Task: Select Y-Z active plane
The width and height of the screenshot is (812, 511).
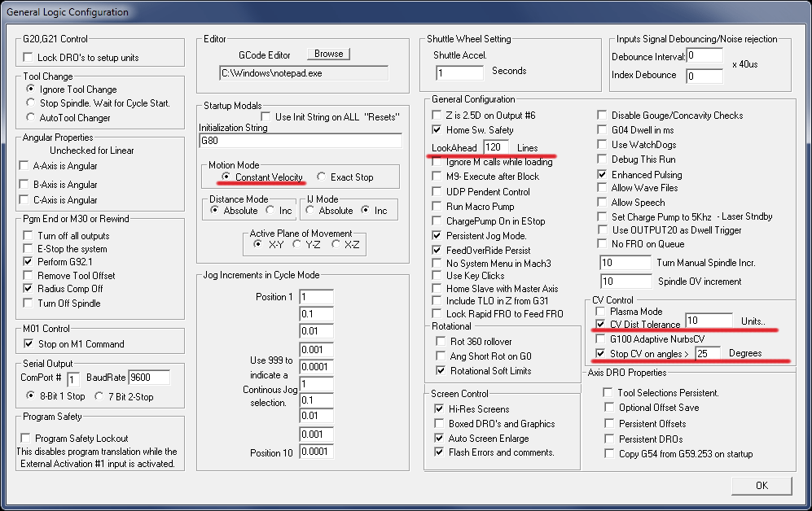Action: (296, 243)
